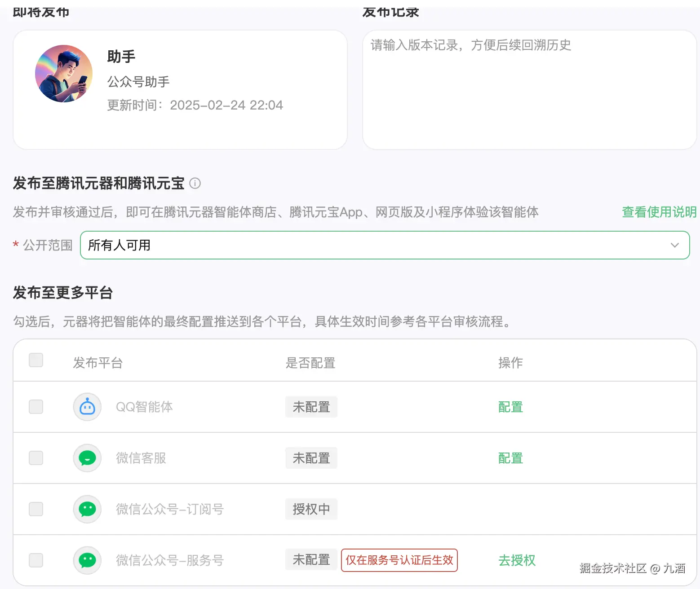The image size is (700, 589).
Task: Click 配置 for the QQ智能体 row
Action: pos(510,407)
